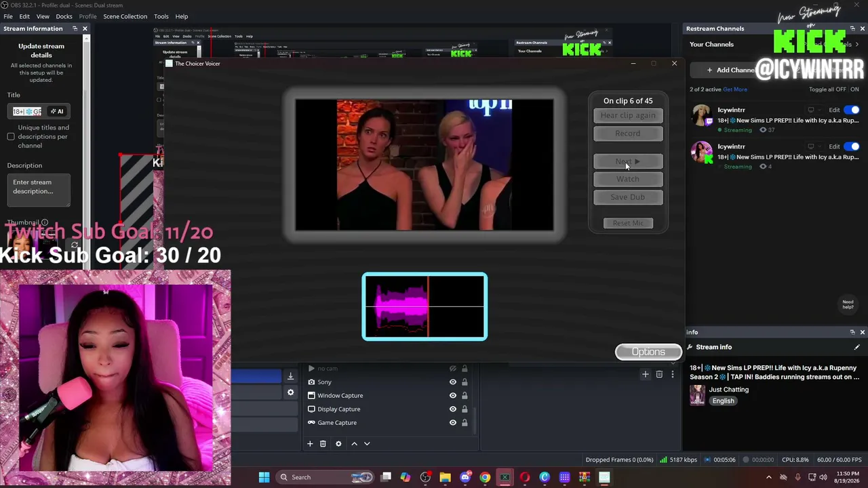The width and height of the screenshot is (868, 488).
Task: Add a new source with plus icon
Action: (310, 444)
